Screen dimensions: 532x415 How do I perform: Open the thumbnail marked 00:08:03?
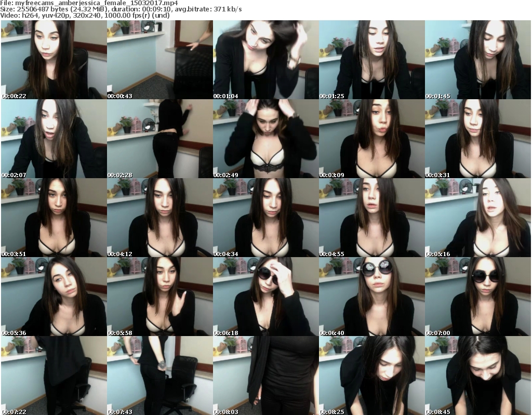[265, 376]
